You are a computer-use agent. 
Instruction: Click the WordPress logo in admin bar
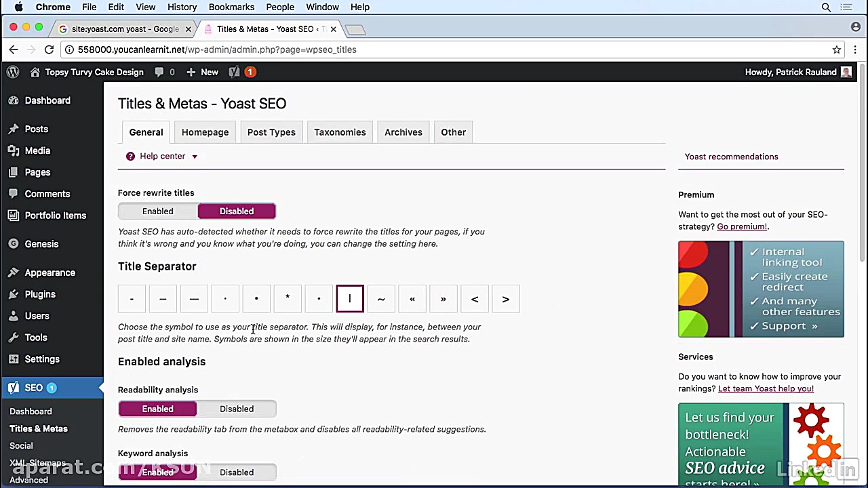tap(12, 72)
